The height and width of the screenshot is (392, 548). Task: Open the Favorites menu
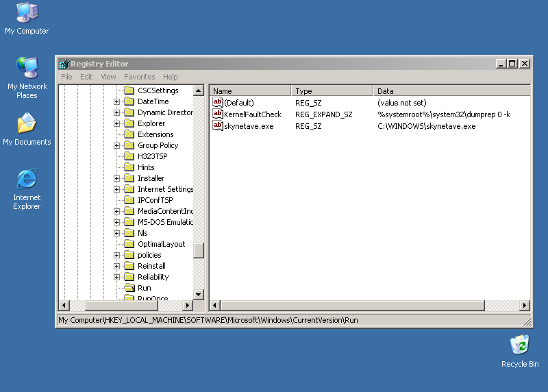click(140, 77)
